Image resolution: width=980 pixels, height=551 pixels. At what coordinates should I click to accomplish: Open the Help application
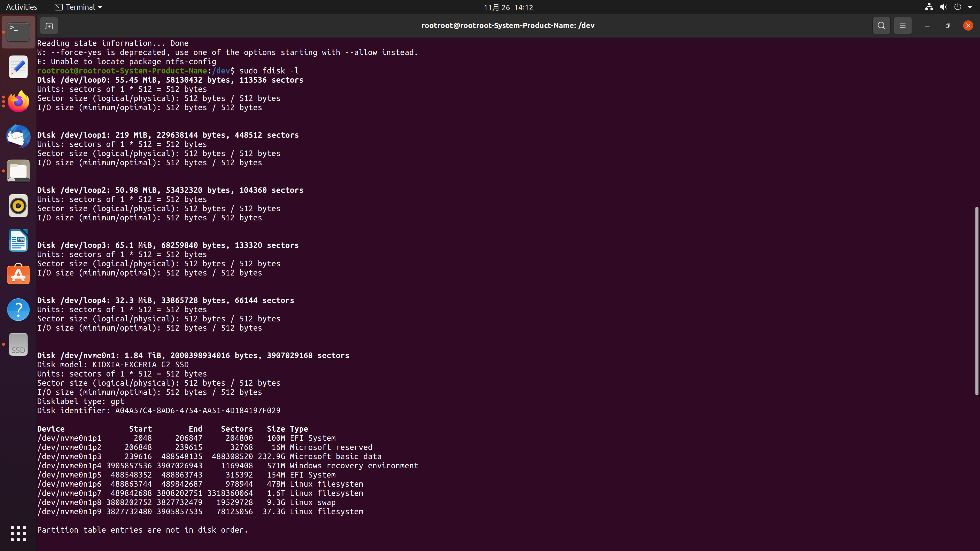click(x=18, y=309)
